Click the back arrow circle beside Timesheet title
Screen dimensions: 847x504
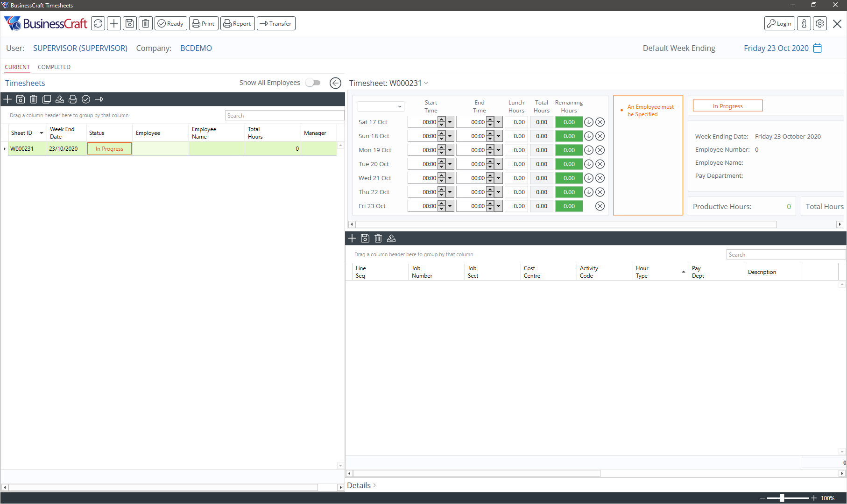(x=335, y=83)
